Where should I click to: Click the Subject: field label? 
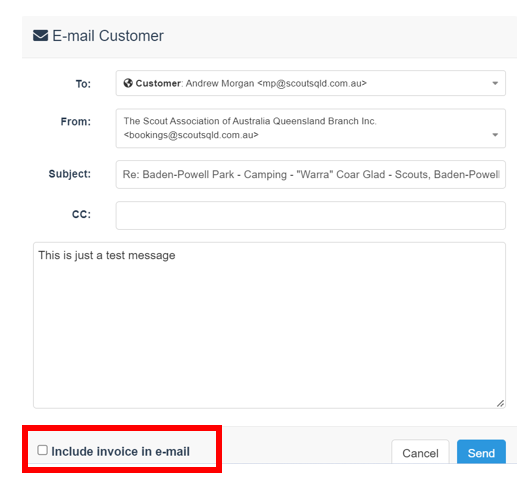70,174
